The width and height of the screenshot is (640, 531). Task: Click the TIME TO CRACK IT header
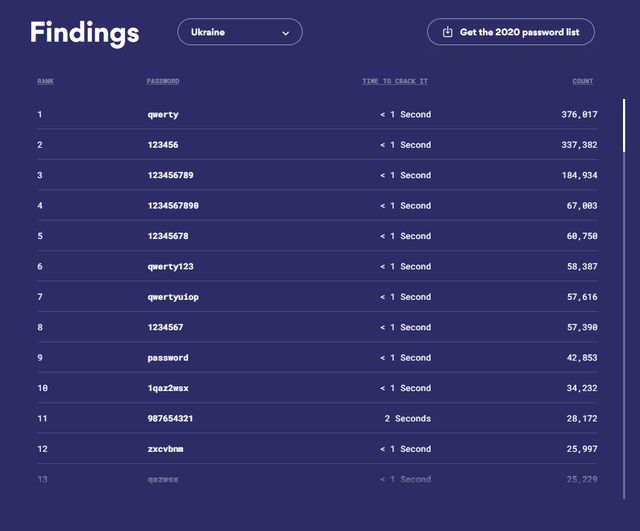[x=394, y=81]
